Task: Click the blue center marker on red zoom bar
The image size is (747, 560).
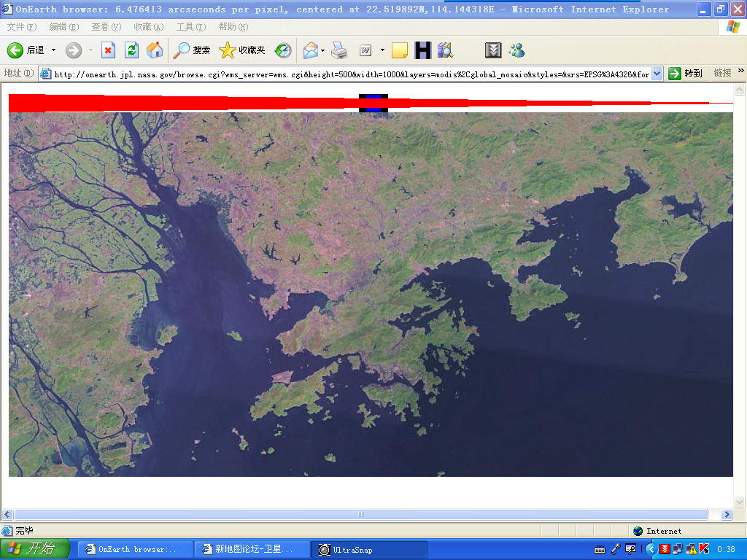Action: click(373, 103)
